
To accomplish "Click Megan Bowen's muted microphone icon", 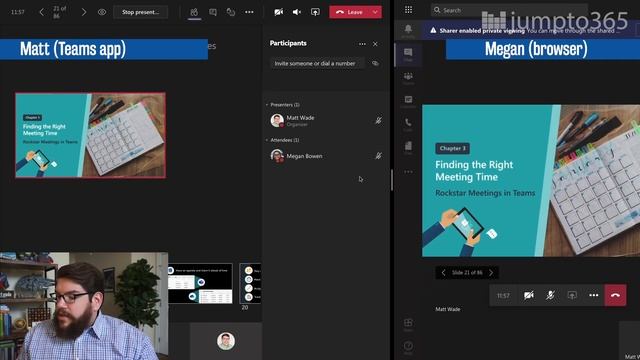I will point(378,156).
